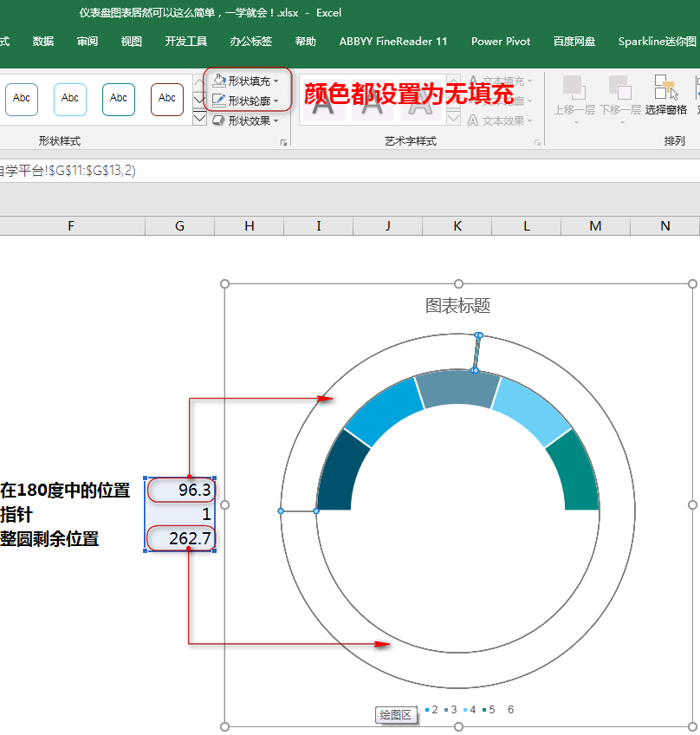Open the 选择窗格 pane

[x=666, y=95]
